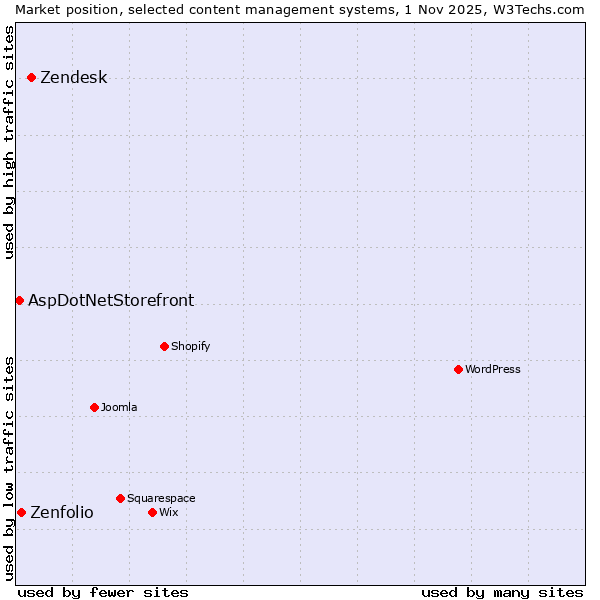Viewport: 600px width, 600px height.
Task: Click the WordPress text label
Action: pyautogui.click(x=492, y=369)
